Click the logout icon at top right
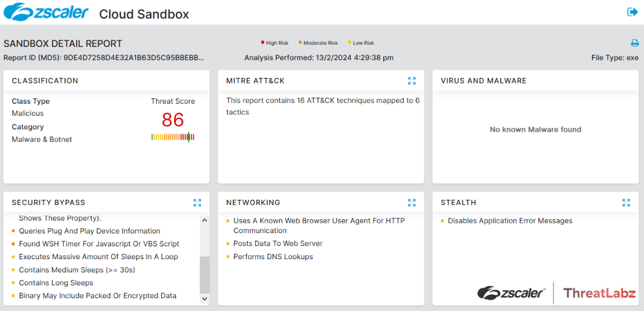 (x=633, y=12)
